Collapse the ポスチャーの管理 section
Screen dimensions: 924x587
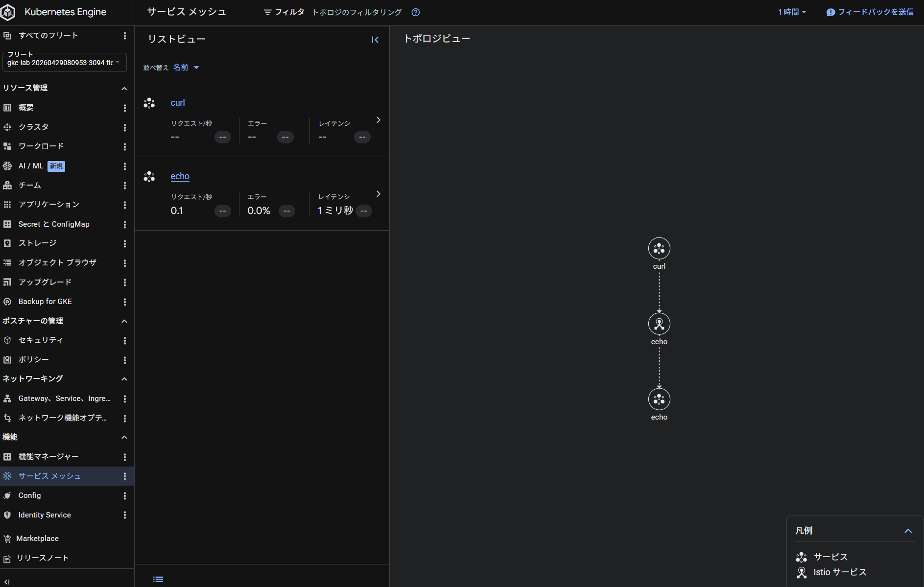124,321
